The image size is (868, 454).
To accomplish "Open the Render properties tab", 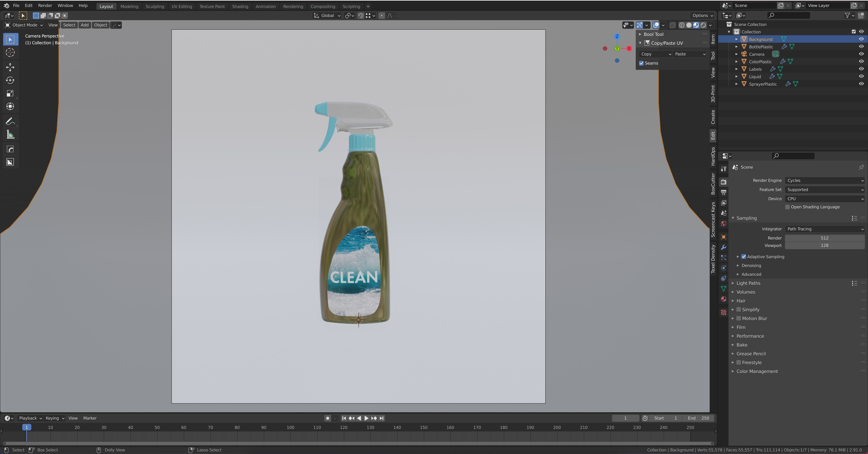I will point(723,182).
